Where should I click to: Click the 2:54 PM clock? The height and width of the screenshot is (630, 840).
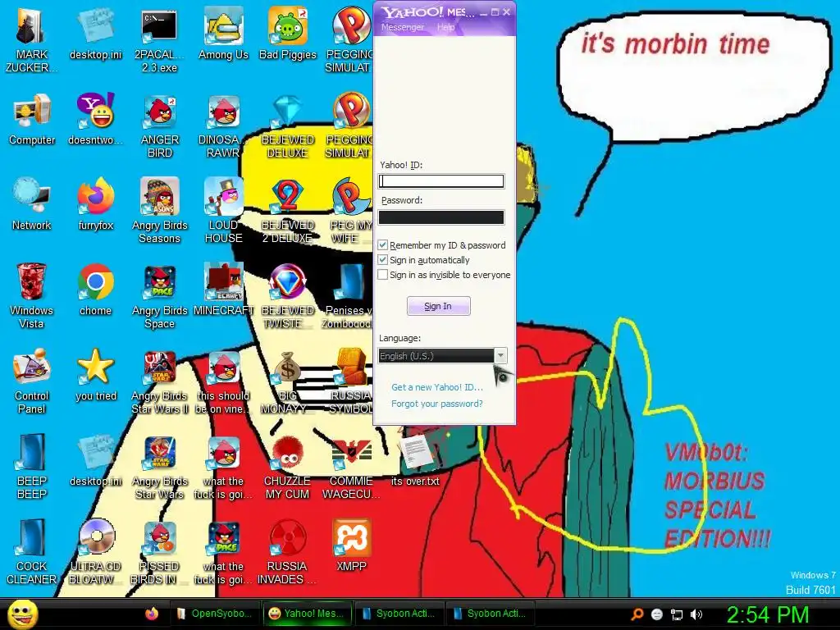pos(767,614)
